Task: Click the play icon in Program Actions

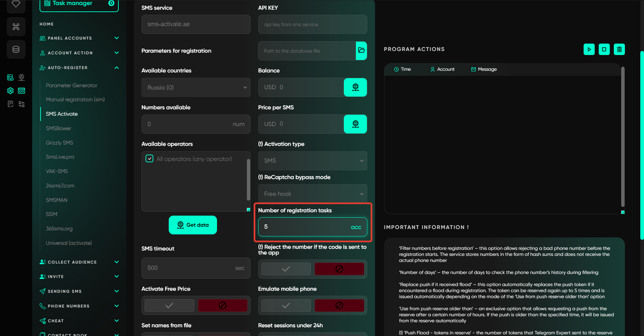Action: coord(589,49)
